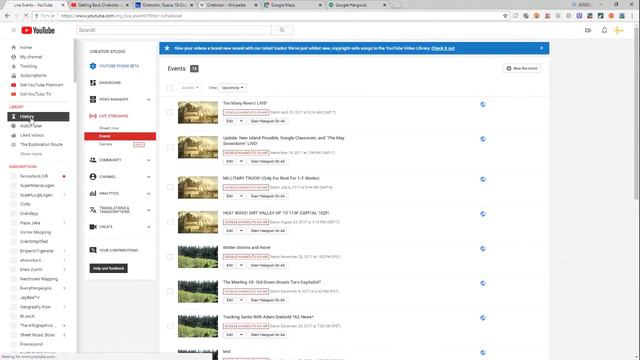Tick checkbox for The Meeting #5 event
The image size is (640, 360).
tap(170, 291)
